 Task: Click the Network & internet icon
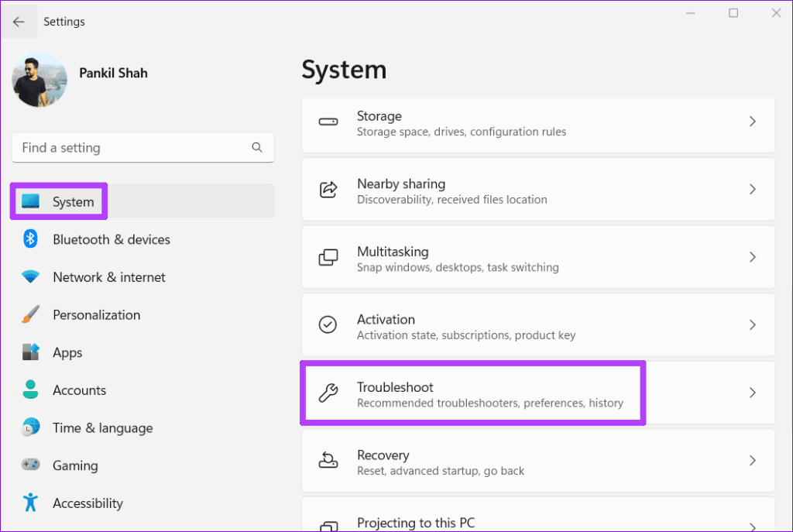[x=31, y=277]
